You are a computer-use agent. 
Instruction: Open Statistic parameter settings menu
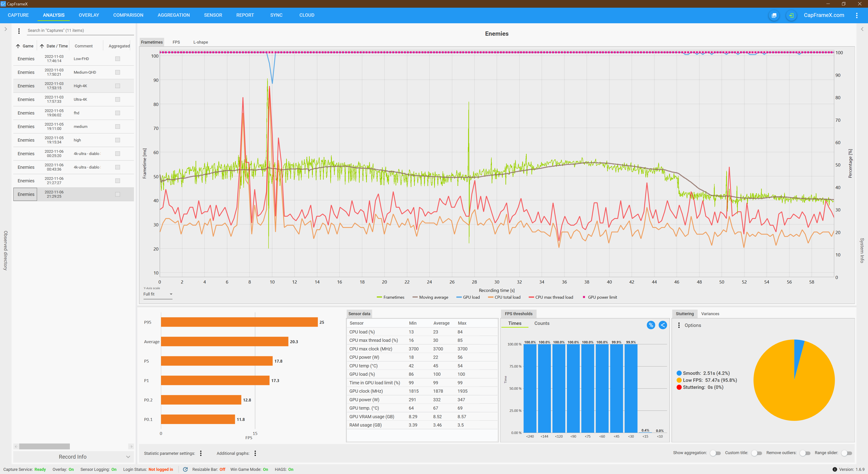[201, 453]
